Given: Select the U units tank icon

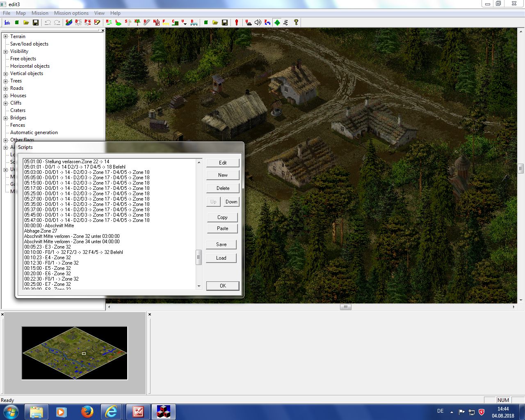Looking at the screenshot, I should (249, 23).
